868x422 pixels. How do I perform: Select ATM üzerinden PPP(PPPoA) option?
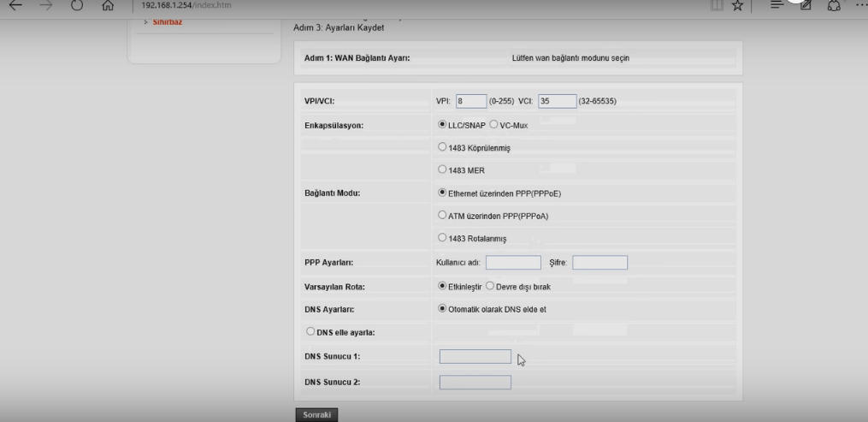442,216
